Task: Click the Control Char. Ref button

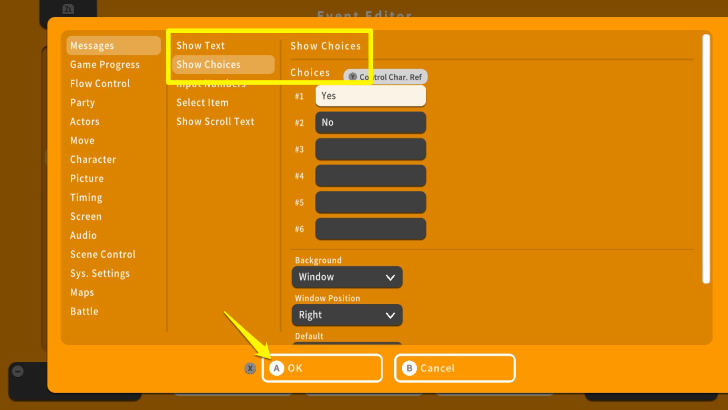Action: pos(385,77)
